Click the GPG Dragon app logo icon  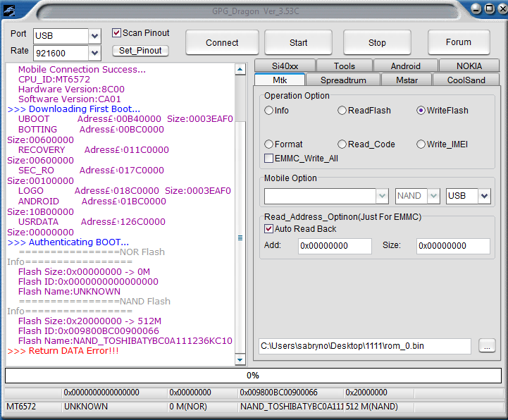click(9, 11)
